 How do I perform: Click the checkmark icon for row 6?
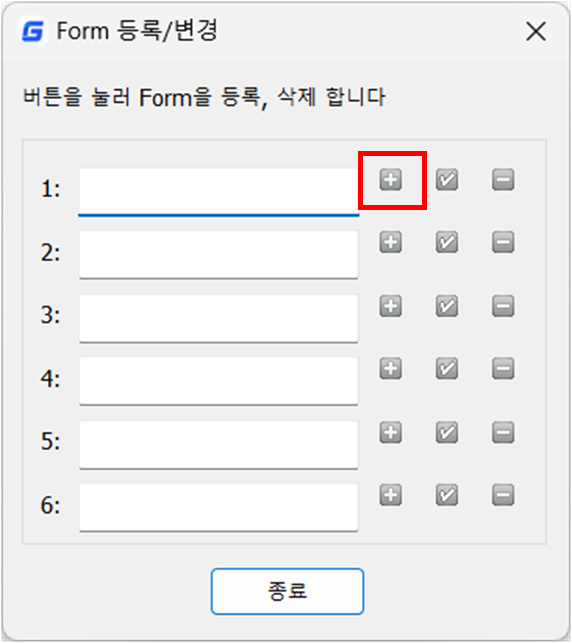pyautogui.click(x=447, y=495)
